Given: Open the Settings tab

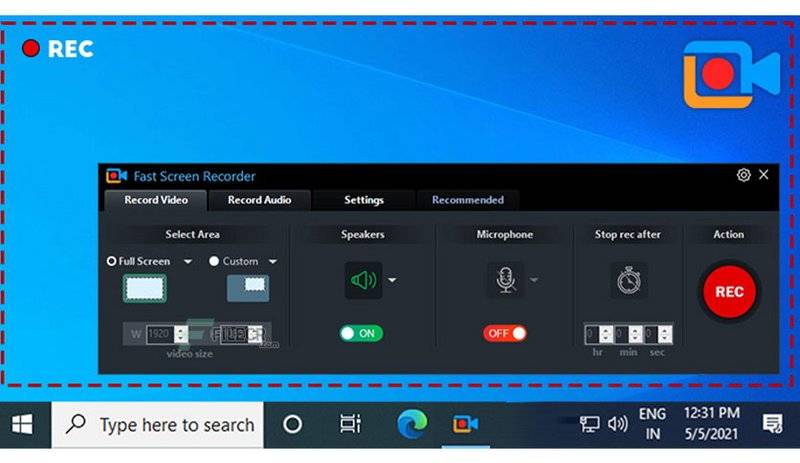Looking at the screenshot, I should click(363, 200).
